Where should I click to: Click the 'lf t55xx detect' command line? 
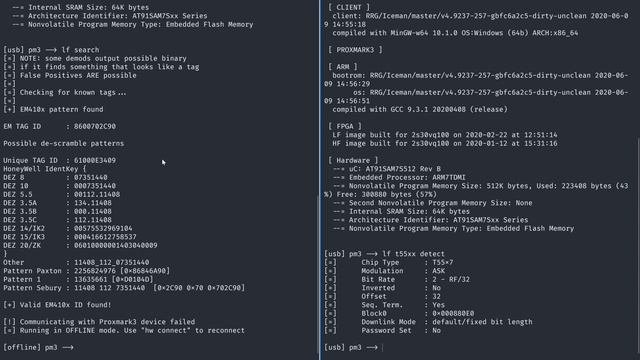click(384, 254)
